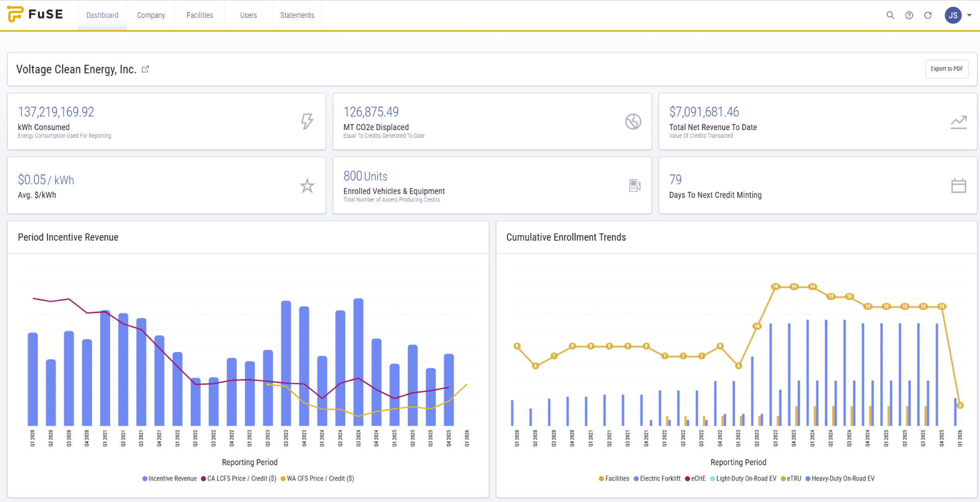Click the Q1 2020 incentive revenue bar
Image resolution: width=980 pixels, height=502 pixels.
tap(33, 379)
